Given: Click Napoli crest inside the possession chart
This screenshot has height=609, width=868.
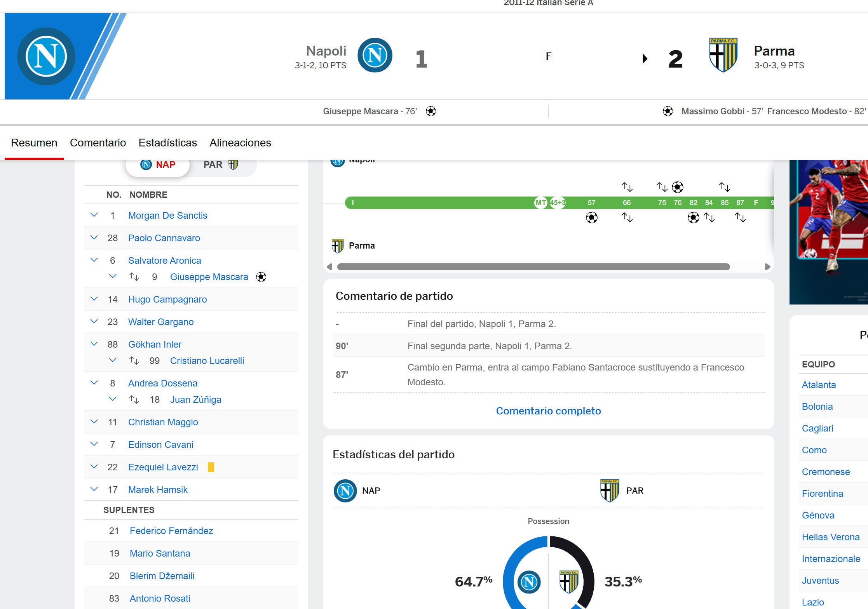Looking at the screenshot, I should point(529,582).
